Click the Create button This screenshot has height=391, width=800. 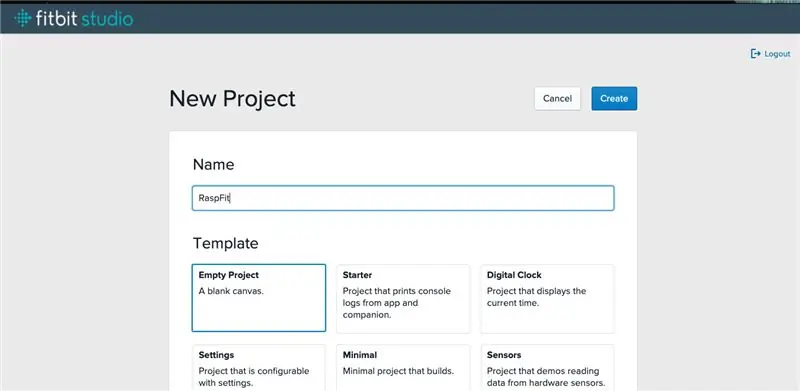coord(614,99)
